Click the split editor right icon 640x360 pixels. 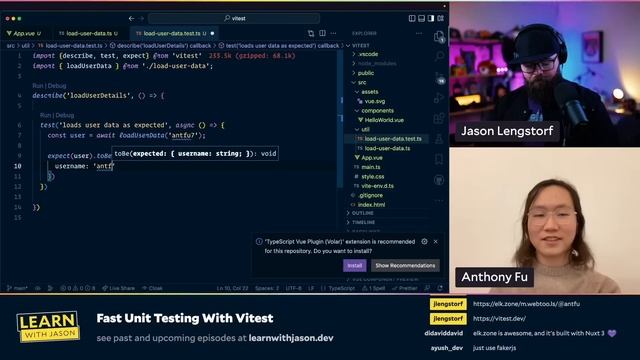click(322, 33)
